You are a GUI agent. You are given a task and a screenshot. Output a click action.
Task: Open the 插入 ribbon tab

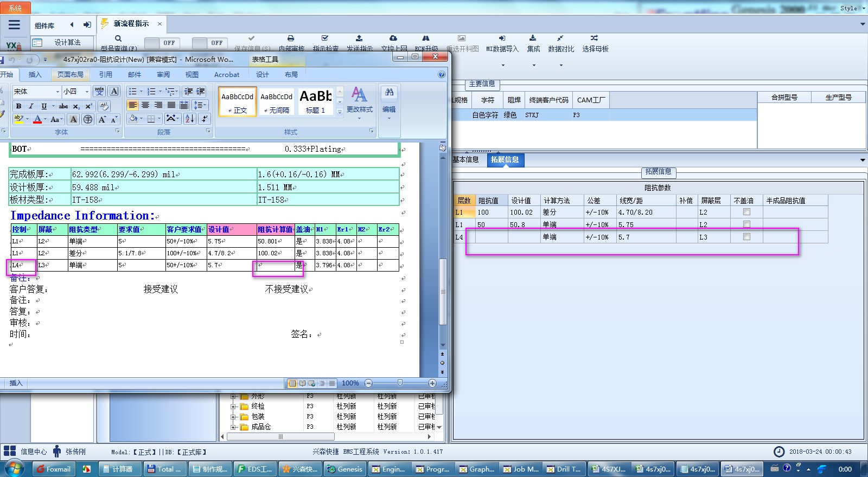click(35, 74)
